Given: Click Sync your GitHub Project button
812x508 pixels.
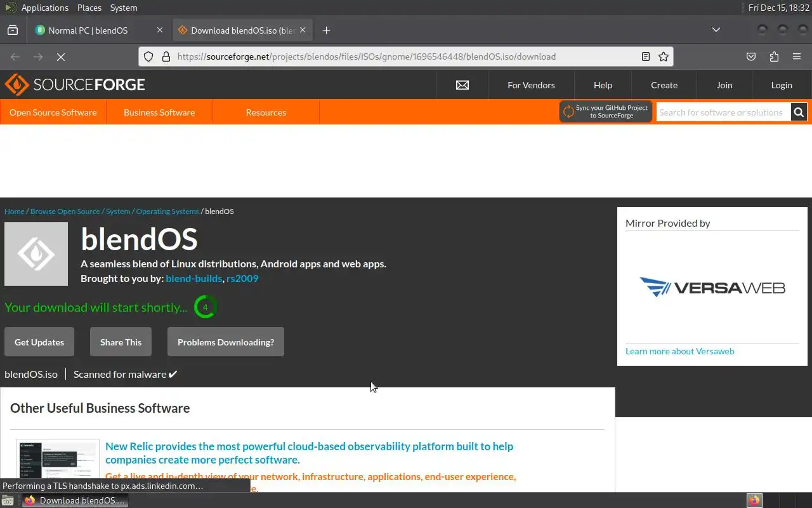Looking at the screenshot, I should [x=605, y=112].
